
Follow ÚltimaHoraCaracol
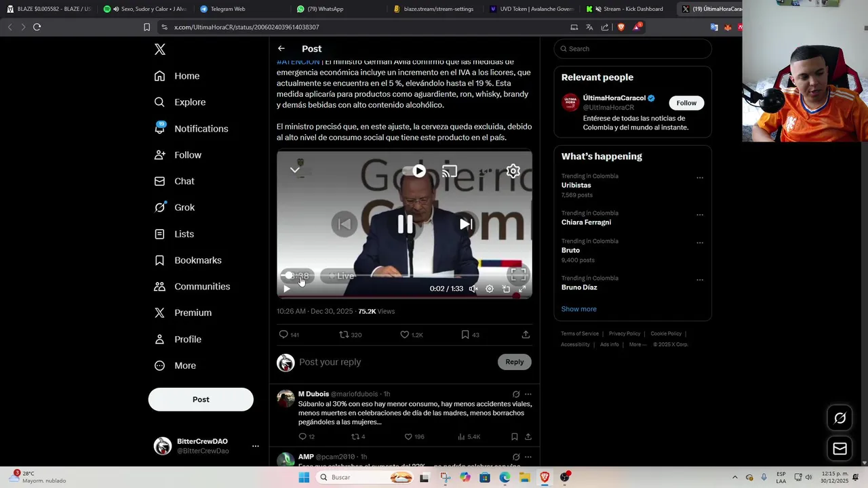click(686, 103)
